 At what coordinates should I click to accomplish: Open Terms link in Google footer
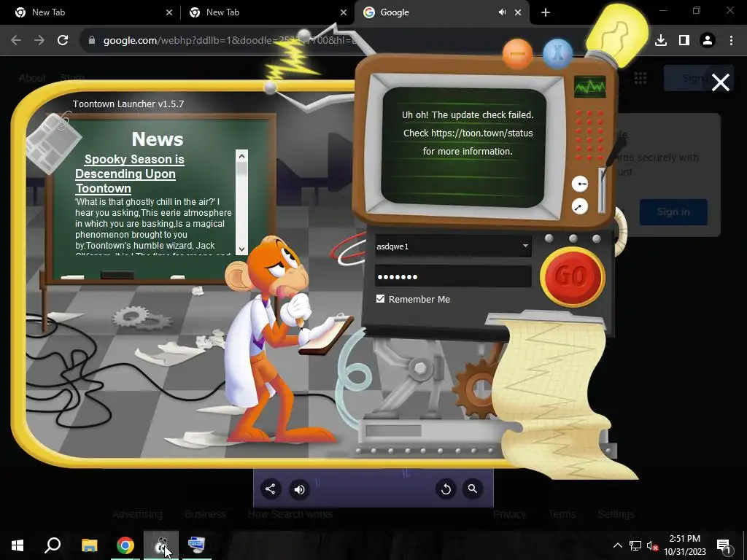coord(562,514)
